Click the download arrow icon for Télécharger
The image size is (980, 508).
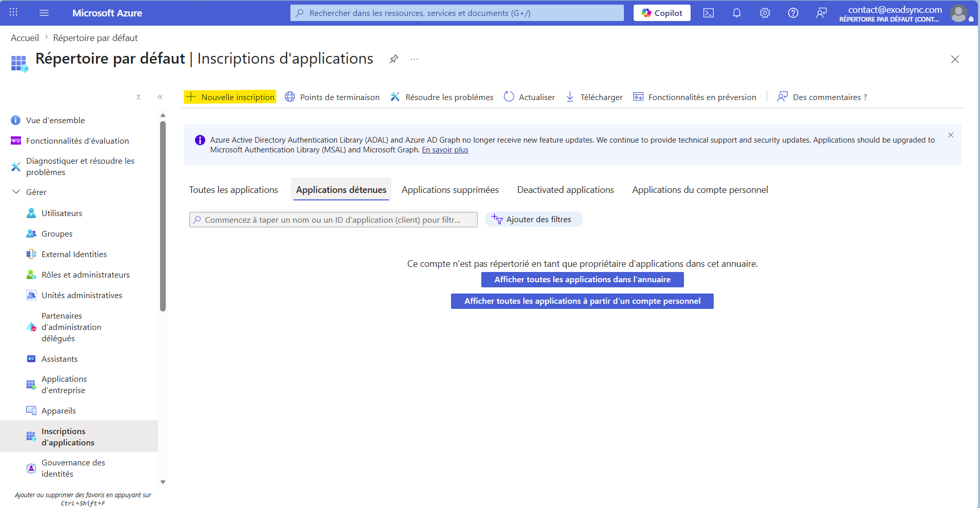[x=570, y=96]
